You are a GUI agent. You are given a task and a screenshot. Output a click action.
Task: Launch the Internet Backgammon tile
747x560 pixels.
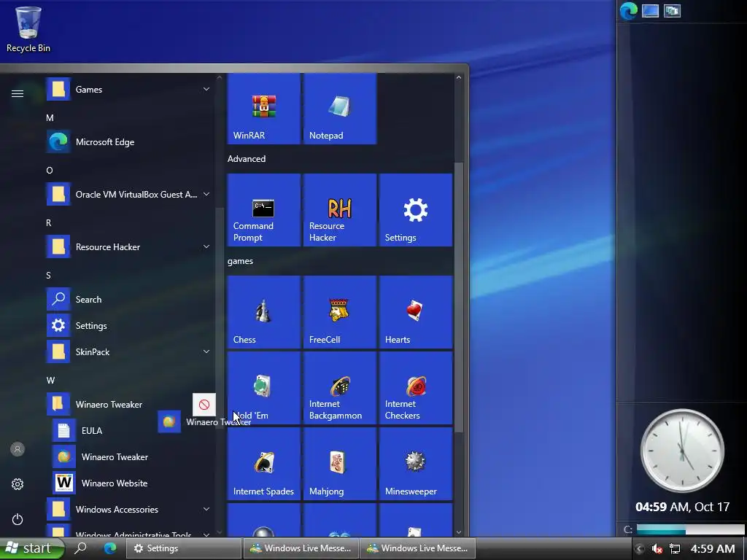(340, 388)
